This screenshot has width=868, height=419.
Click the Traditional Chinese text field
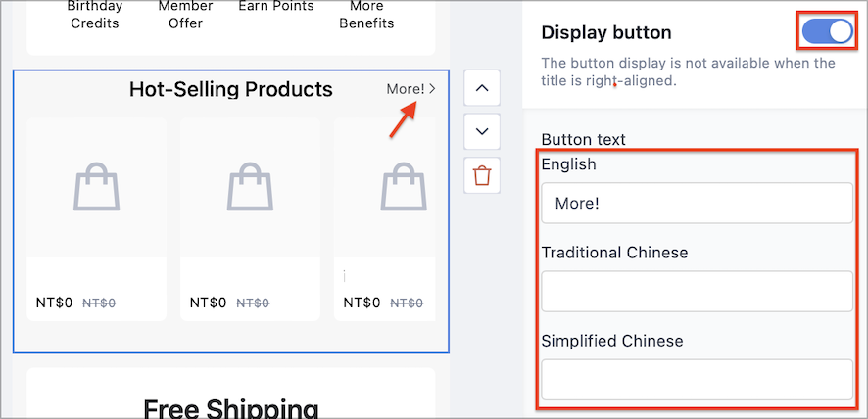[x=697, y=291]
